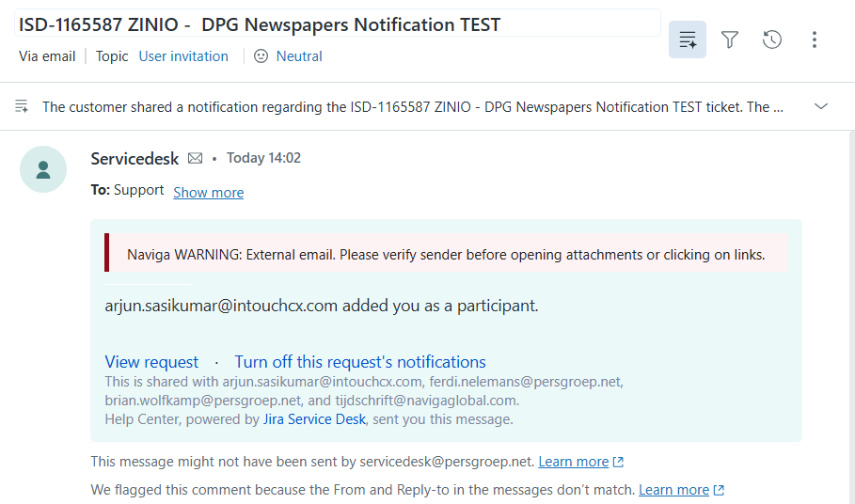Click the summary lines icon beside customer notification

[x=22, y=106]
